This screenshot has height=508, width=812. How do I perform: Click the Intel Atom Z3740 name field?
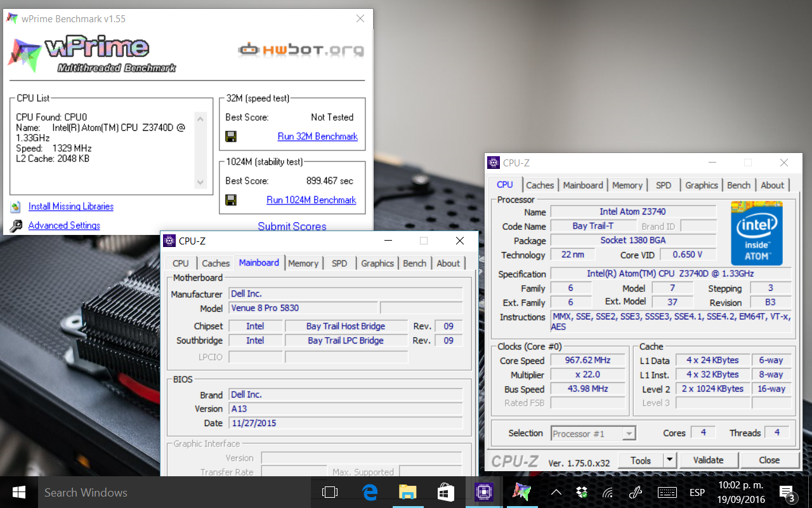633,211
